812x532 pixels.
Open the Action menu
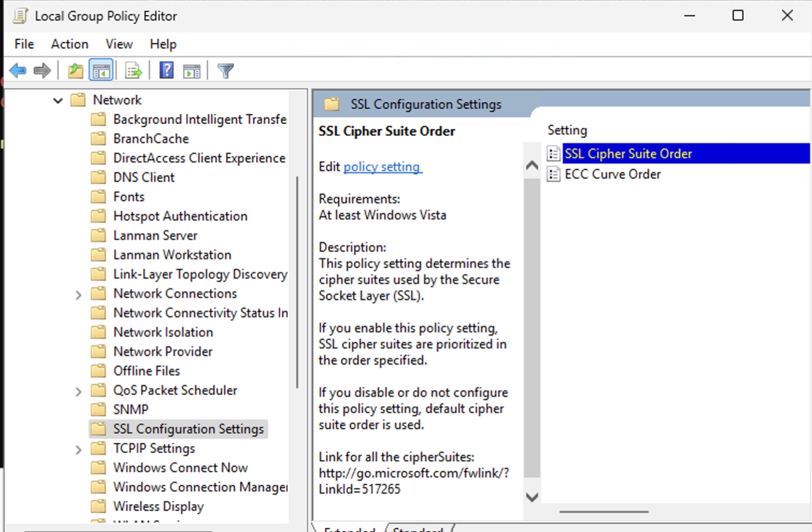[69, 44]
